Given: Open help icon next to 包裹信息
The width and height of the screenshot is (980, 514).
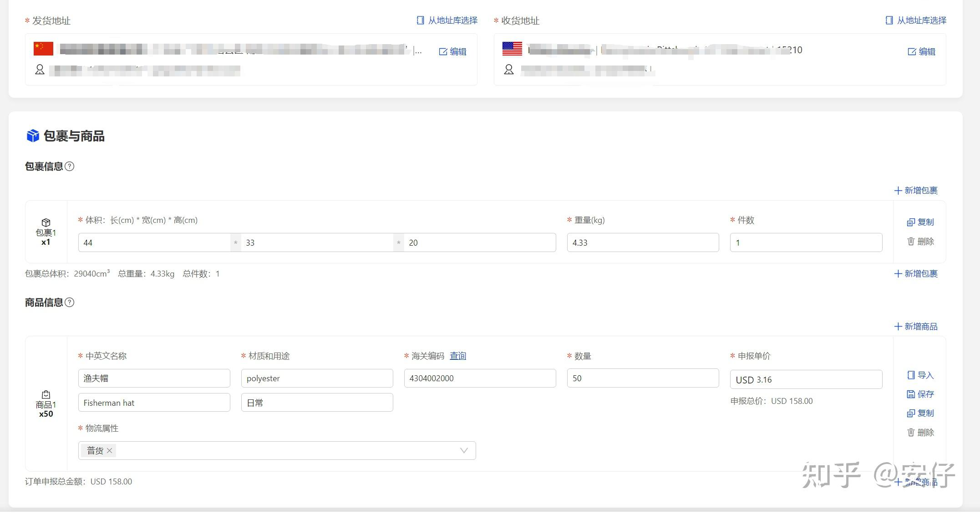Looking at the screenshot, I should [x=70, y=166].
